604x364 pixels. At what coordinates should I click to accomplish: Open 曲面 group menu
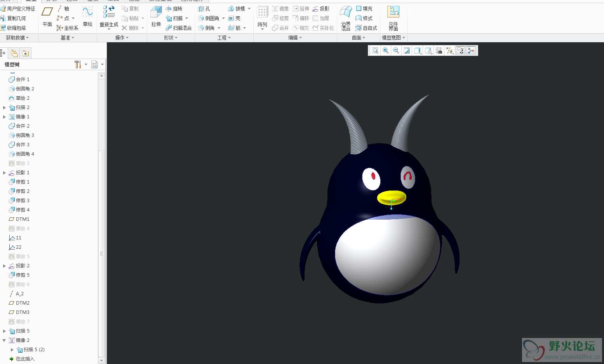tap(359, 38)
